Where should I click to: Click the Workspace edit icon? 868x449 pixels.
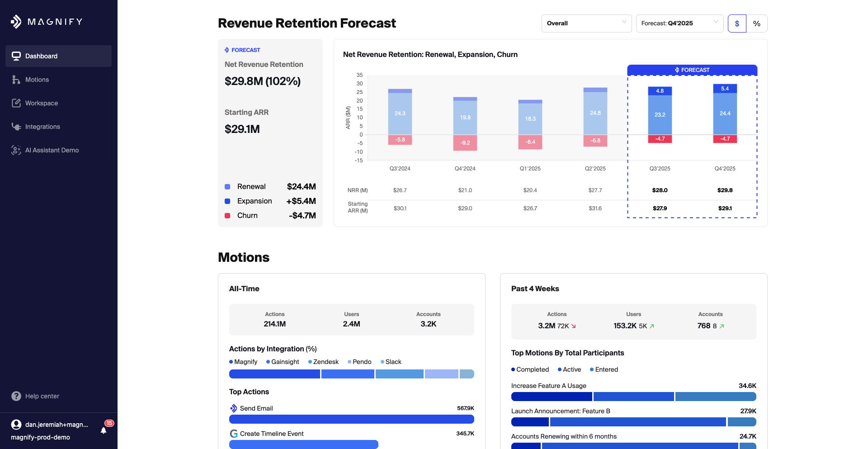point(16,103)
